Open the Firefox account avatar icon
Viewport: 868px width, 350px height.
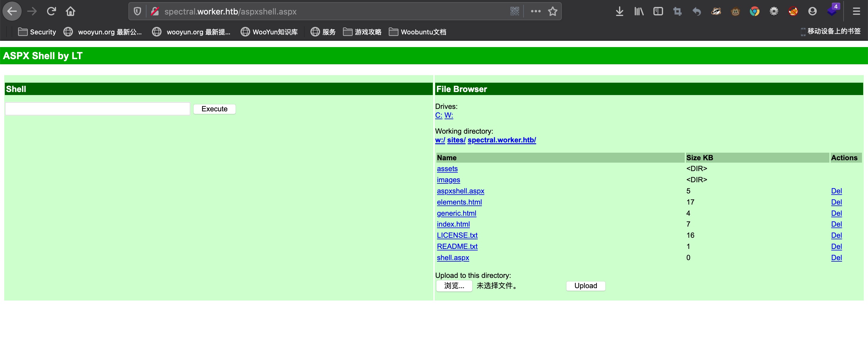[812, 11]
